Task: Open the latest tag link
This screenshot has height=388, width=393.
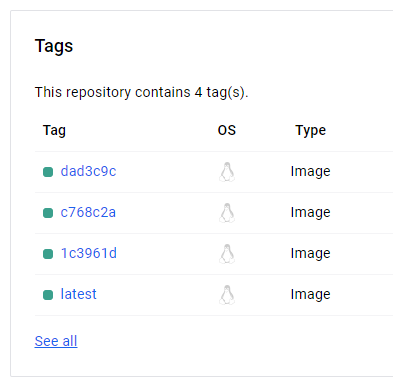Action: [78, 294]
